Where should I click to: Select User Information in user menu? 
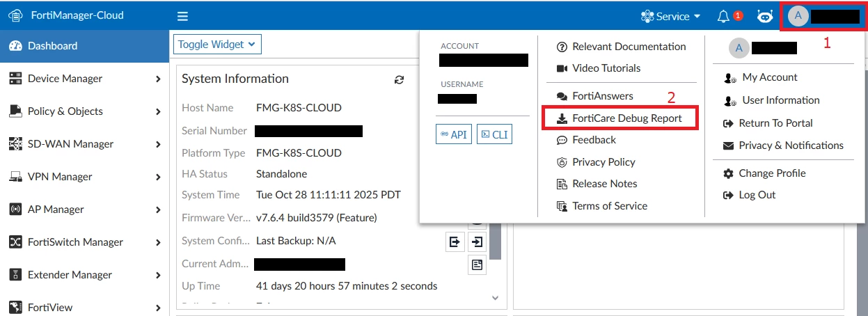point(771,100)
